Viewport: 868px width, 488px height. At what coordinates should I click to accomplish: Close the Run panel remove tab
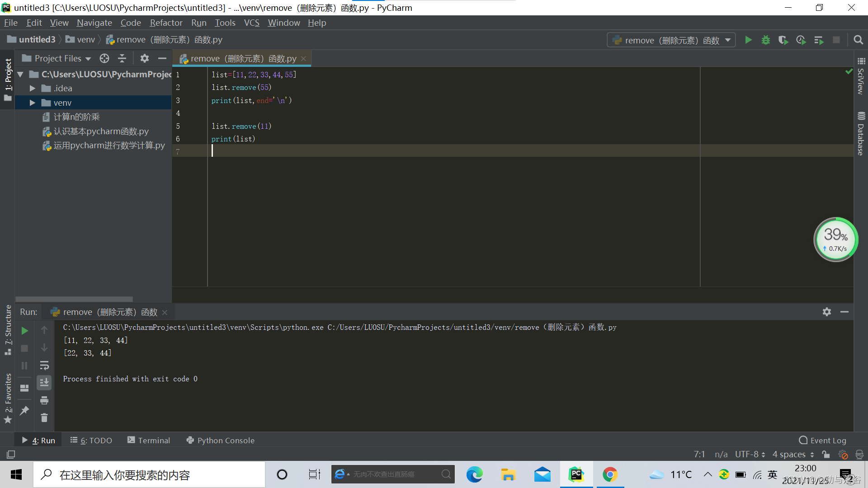[x=165, y=312]
